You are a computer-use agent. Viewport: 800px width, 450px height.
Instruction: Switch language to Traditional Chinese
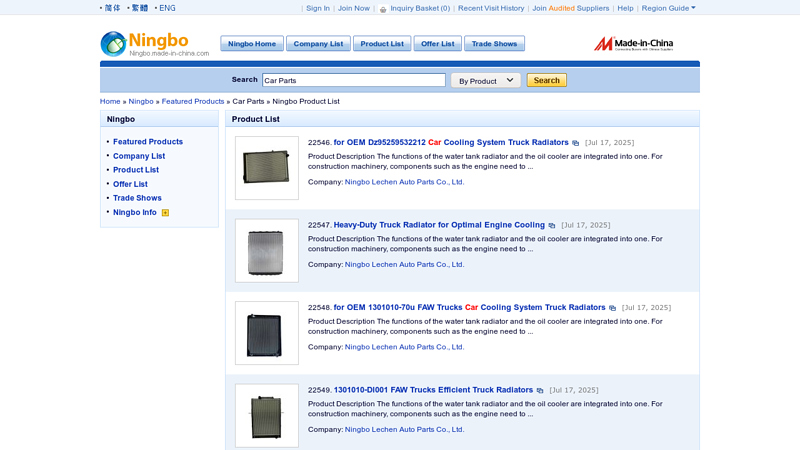(x=140, y=8)
